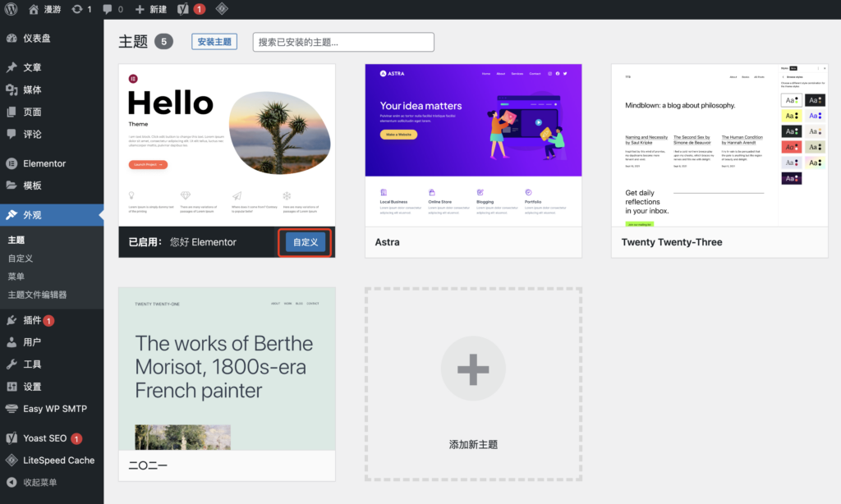This screenshot has height=504, width=841.
Task: Open 媒体 menu item
Action: coord(52,89)
